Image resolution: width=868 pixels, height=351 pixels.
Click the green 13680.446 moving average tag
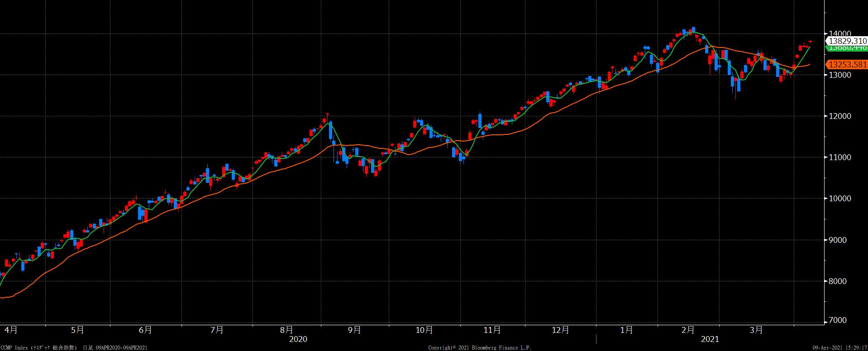[847, 47]
